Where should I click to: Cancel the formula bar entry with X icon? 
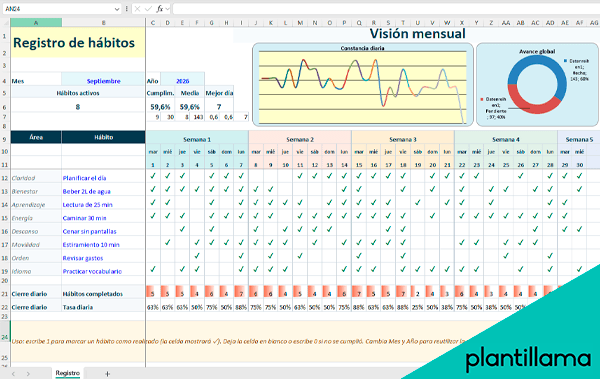coord(138,8)
